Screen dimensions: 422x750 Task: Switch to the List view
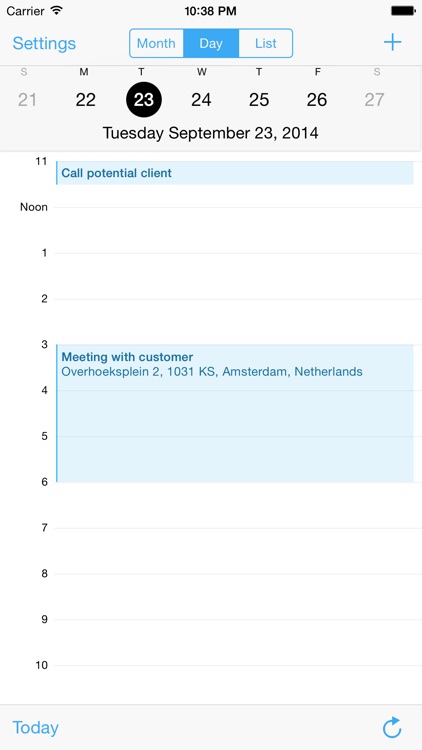click(x=266, y=43)
